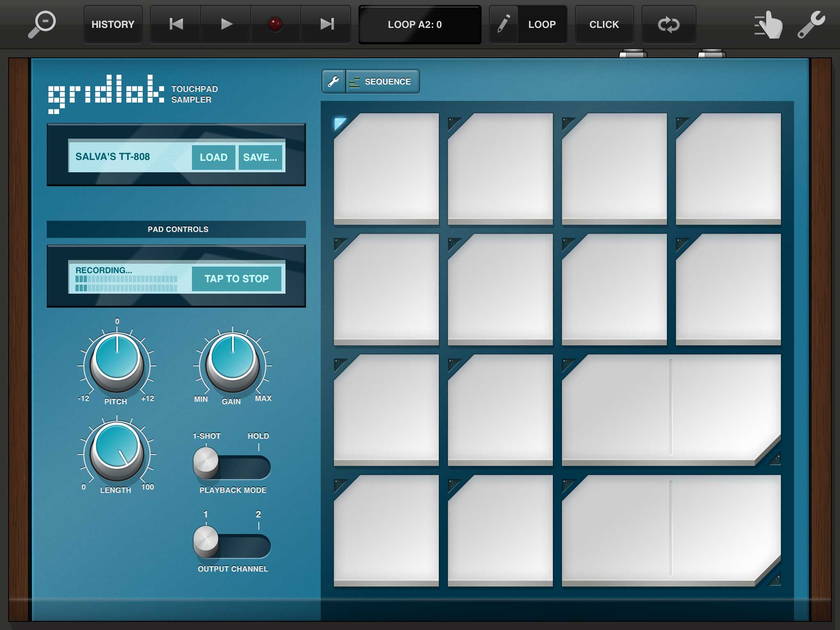The width and height of the screenshot is (840, 630).
Task: Tap TAP TO STOP recording button
Action: (x=237, y=279)
